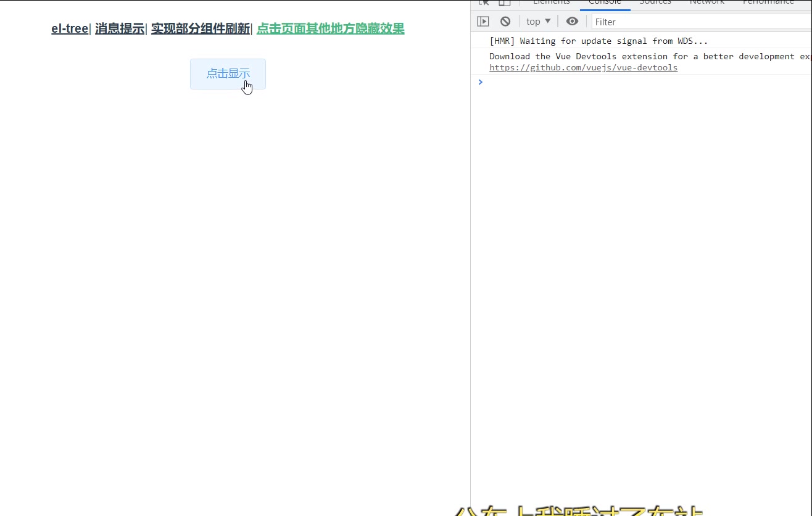Click the console prompt chevron
Screen dimensions: 812x516
[x=481, y=82]
